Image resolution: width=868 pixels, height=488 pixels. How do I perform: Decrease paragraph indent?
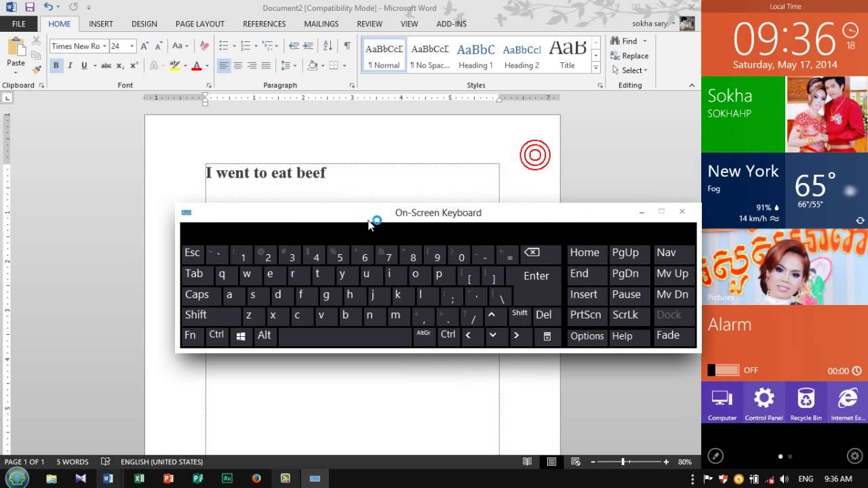pos(294,46)
